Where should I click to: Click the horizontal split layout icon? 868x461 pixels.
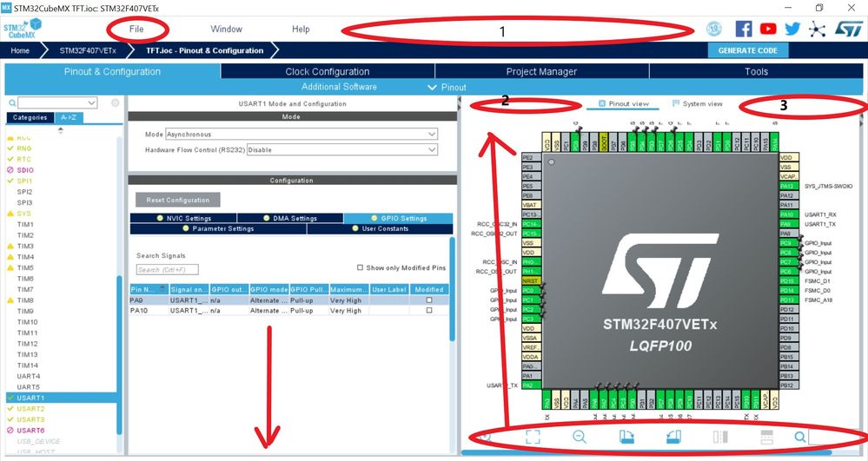[766, 437]
